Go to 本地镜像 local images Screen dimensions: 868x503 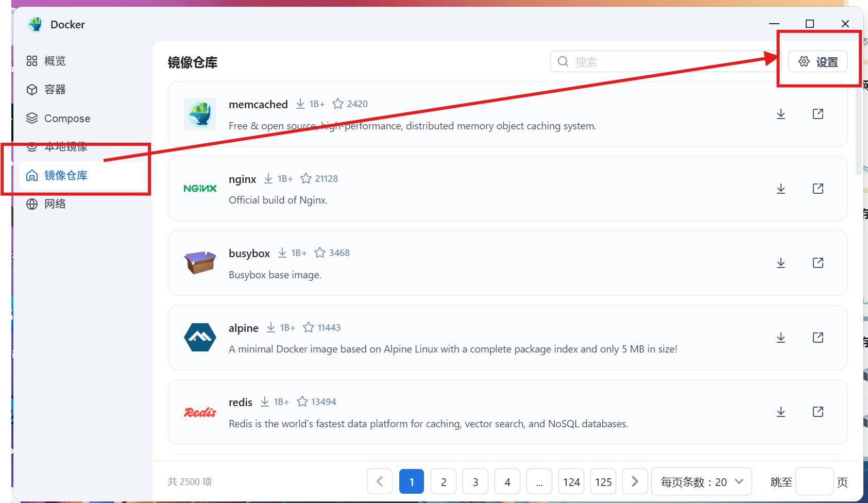click(67, 146)
